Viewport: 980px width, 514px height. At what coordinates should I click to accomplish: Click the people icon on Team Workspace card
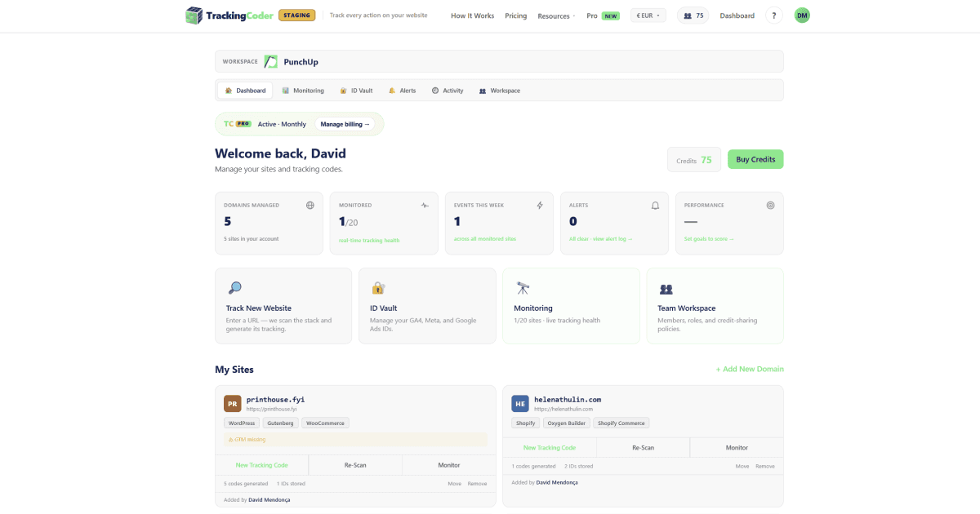pyautogui.click(x=666, y=289)
